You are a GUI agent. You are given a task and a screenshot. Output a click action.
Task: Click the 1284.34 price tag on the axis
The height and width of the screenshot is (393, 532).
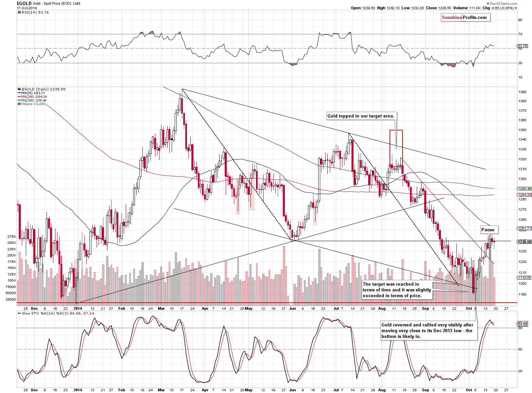click(x=524, y=195)
